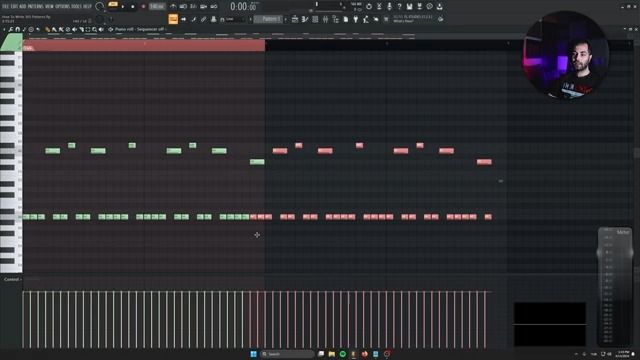
Task: Open Spotify from the Windows taskbar
Action: tap(342, 354)
